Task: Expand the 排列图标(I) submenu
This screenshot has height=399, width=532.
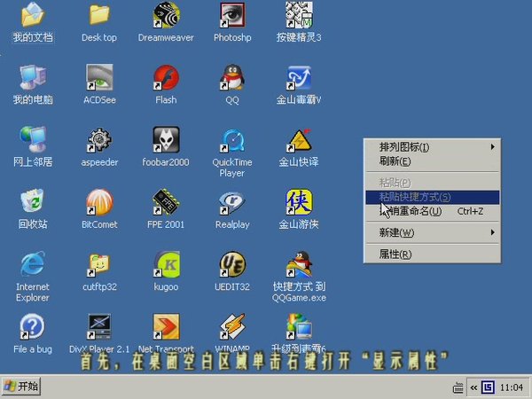Action: (x=433, y=147)
